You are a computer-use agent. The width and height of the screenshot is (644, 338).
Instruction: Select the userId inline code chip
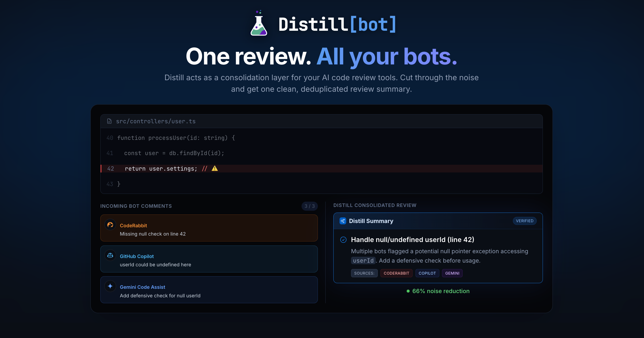point(363,260)
